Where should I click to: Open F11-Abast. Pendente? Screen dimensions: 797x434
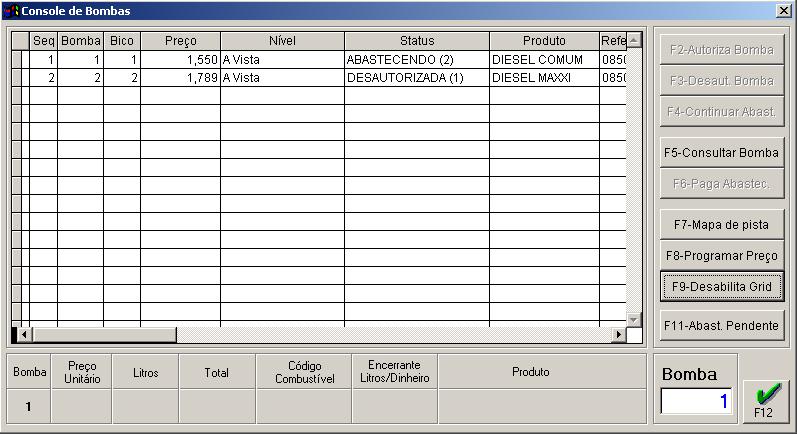722,325
